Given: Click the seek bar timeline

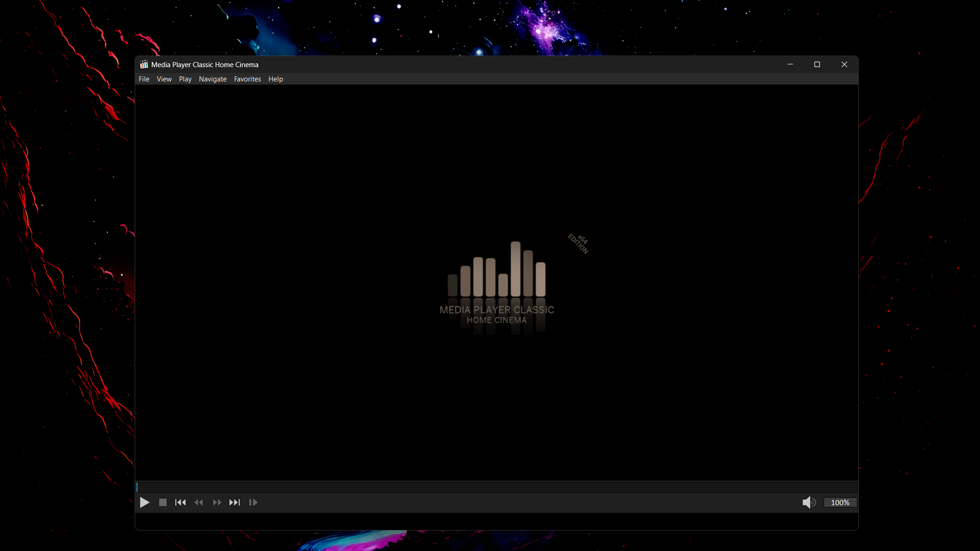Looking at the screenshot, I should point(497,487).
